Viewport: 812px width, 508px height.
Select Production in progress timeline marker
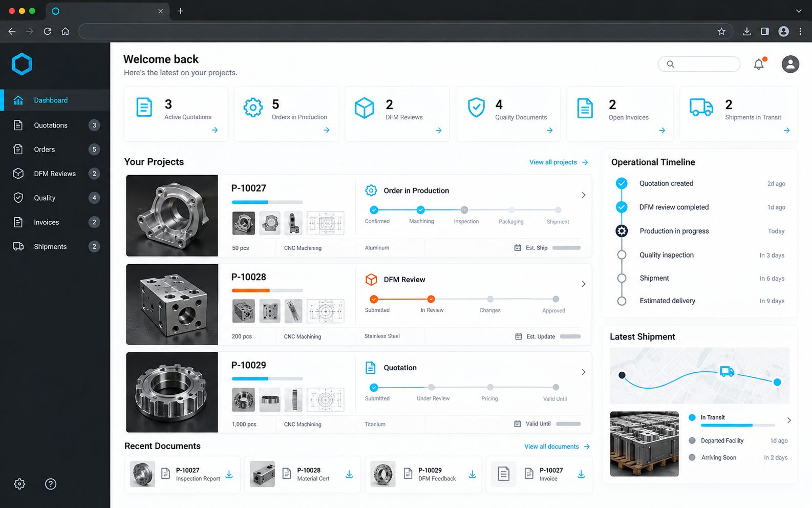coord(622,231)
